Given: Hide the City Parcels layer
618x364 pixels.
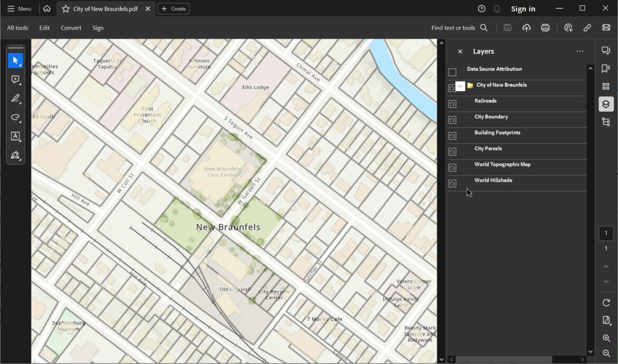Looking at the screenshot, I should point(452,152).
